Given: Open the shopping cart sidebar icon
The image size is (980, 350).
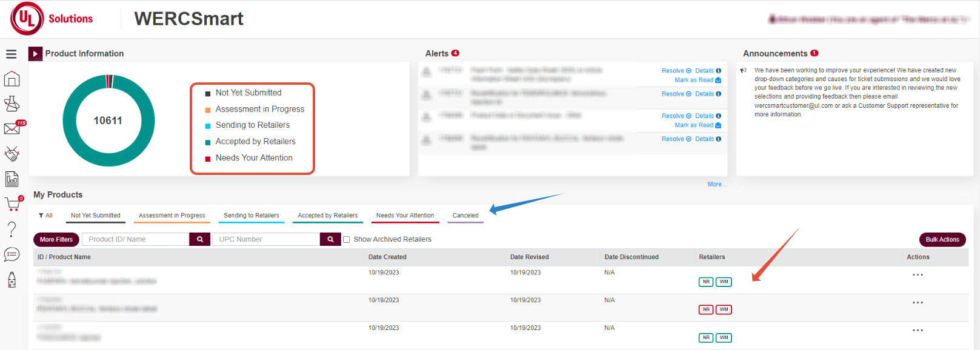Looking at the screenshot, I should [13, 204].
